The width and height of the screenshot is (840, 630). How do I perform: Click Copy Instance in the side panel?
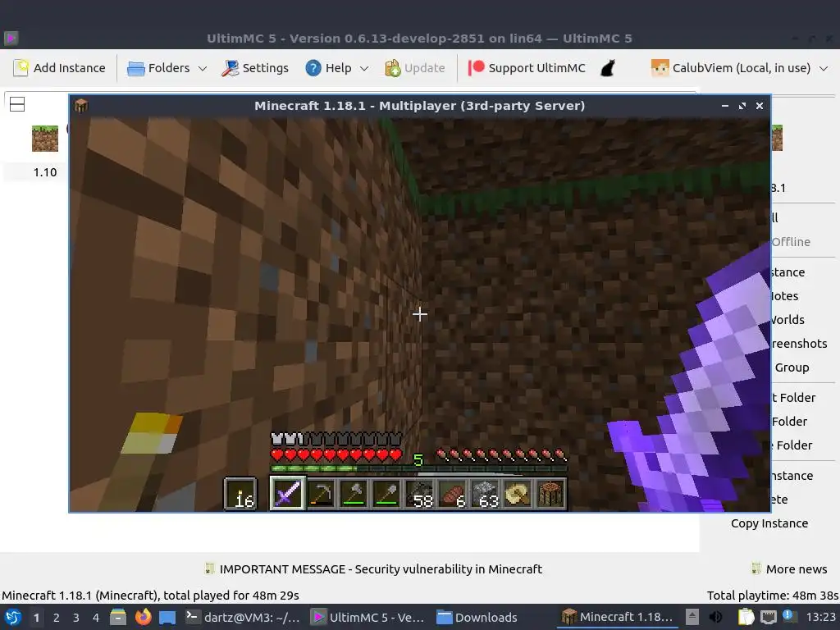pos(769,523)
